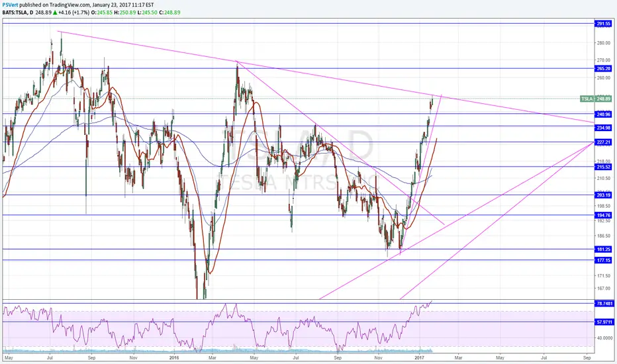Click the close value C:248.89 in header

(169, 13)
